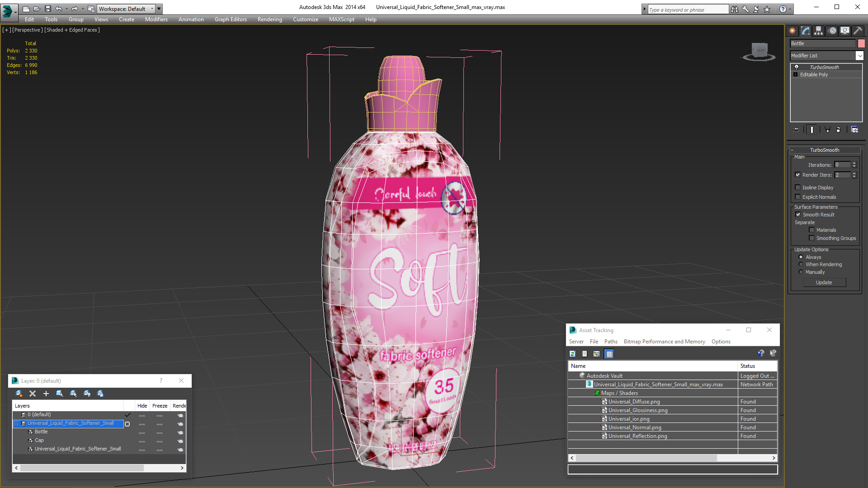Click the Open File folder icon
The height and width of the screenshot is (488, 868).
point(37,9)
